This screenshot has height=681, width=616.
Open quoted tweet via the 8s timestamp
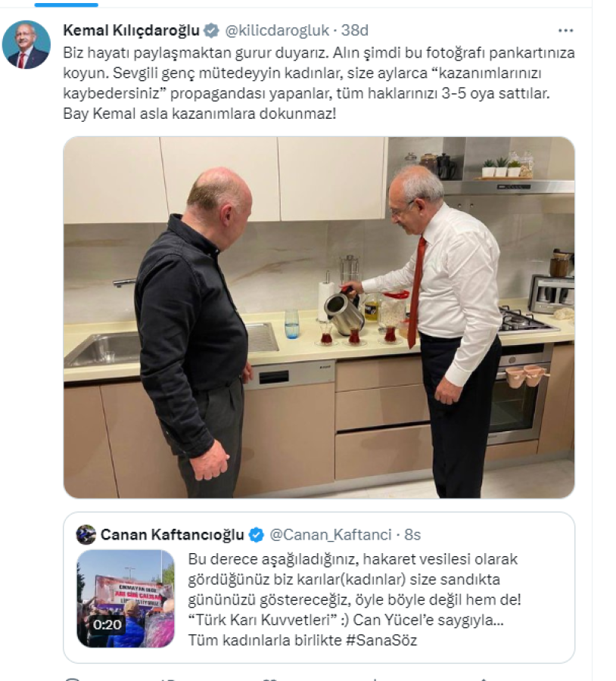point(412,535)
